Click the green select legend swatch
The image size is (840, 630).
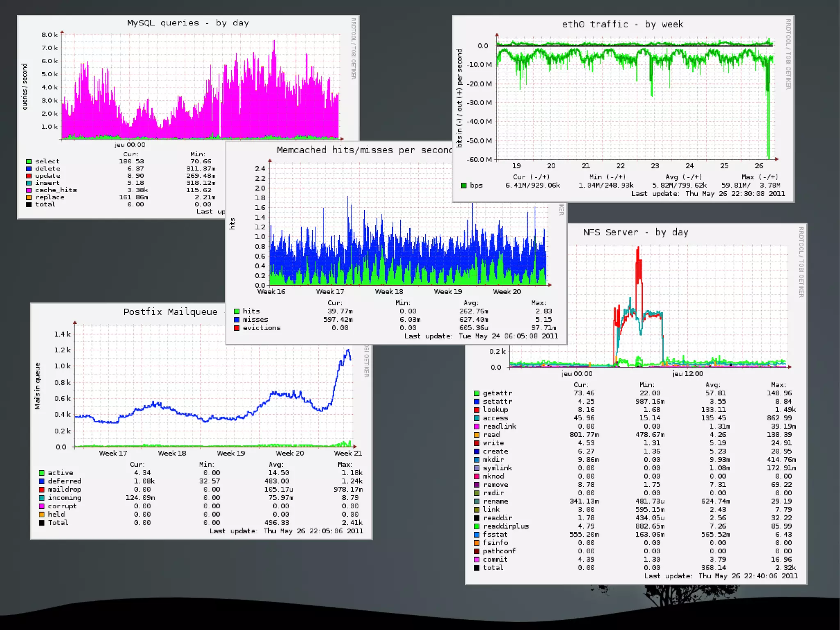pyautogui.click(x=29, y=162)
